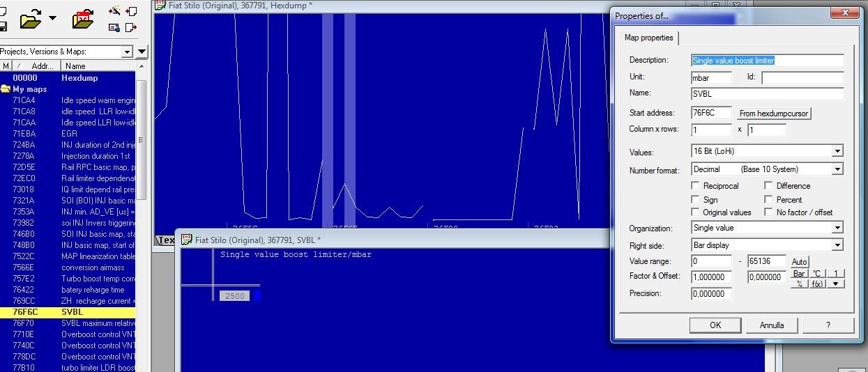Select the SVBL map at 76F6C
The image size is (868, 372).
pos(68,312)
